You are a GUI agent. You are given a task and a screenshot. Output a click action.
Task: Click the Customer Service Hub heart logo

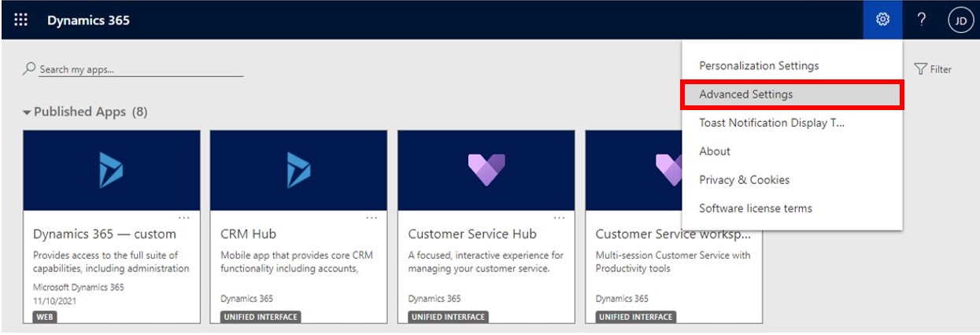point(486,170)
